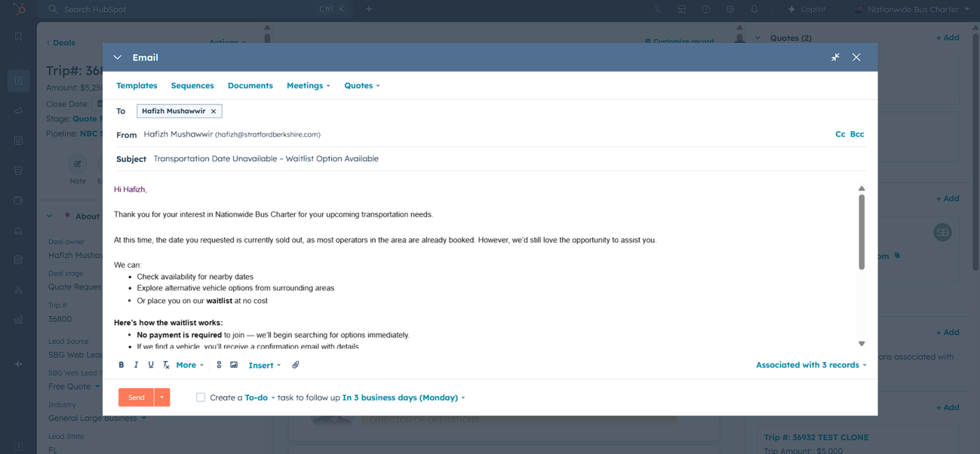Click the Subject field text
The height and width of the screenshot is (454, 980).
(266, 159)
